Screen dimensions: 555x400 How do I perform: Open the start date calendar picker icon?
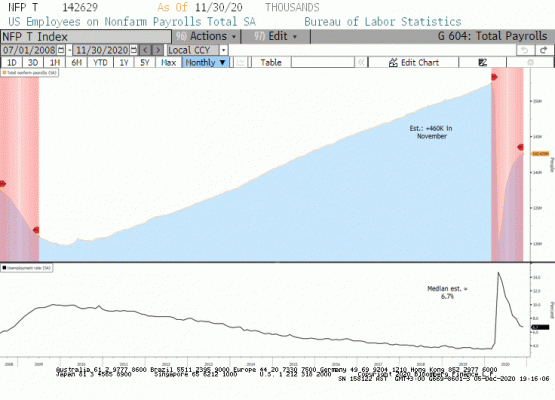61,50
